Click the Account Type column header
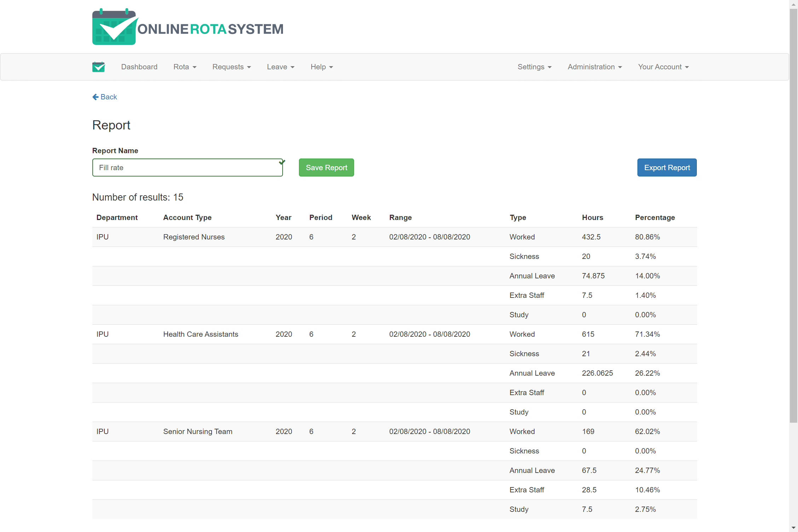The height and width of the screenshot is (532, 798). pos(187,218)
